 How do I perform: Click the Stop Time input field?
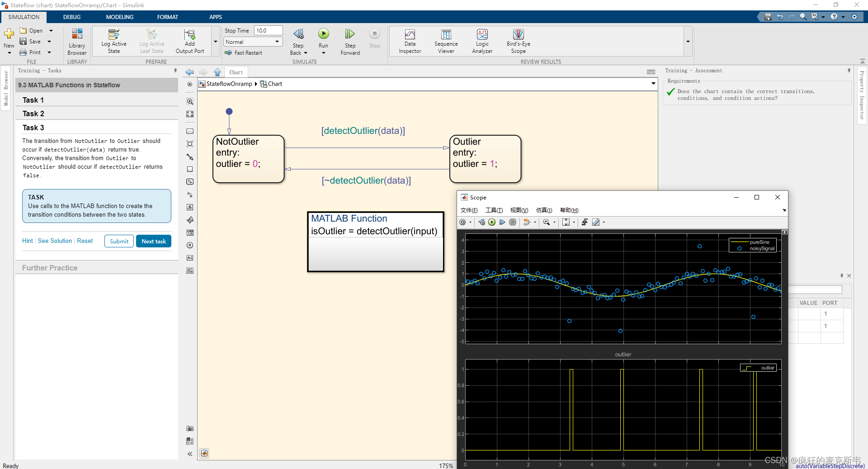click(x=268, y=30)
